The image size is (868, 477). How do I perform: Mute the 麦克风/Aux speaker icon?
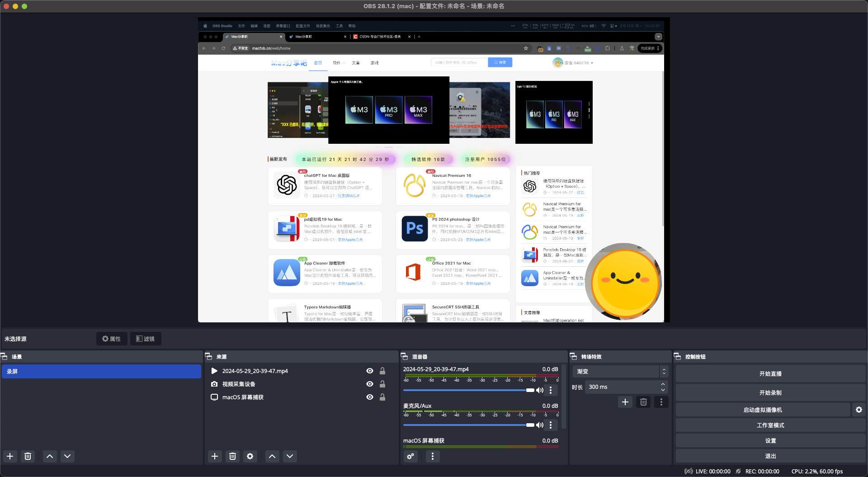(540, 425)
